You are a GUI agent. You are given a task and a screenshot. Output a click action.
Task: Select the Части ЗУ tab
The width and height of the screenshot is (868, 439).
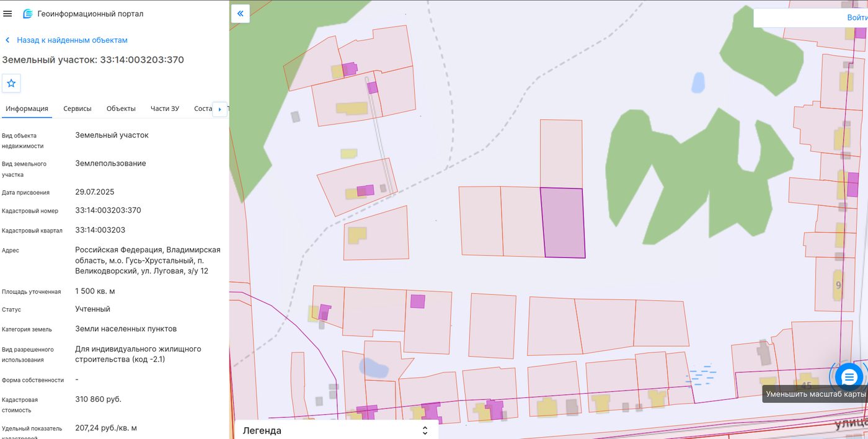(165, 109)
